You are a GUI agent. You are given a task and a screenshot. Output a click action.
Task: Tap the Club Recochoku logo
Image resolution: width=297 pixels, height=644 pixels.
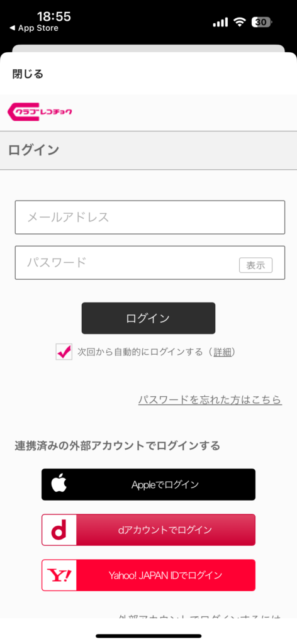(x=40, y=112)
